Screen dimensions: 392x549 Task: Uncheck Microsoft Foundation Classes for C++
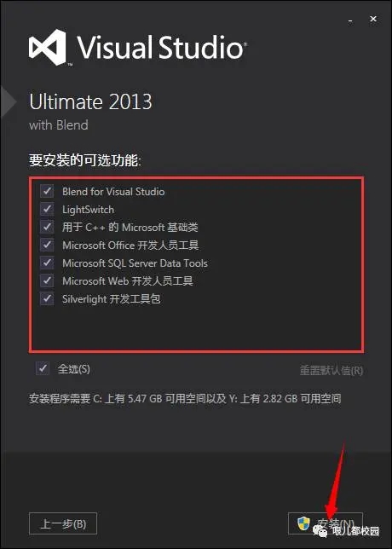point(47,228)
